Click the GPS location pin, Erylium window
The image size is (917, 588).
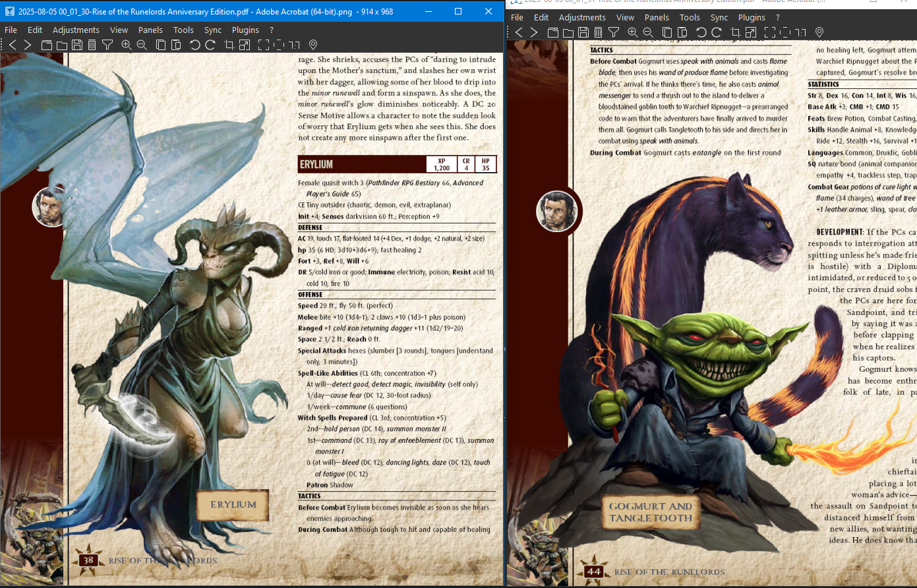tap(313, 45)
